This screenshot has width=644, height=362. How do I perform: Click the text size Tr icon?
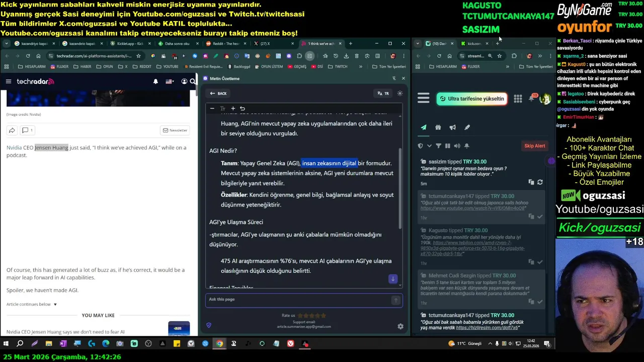pos(222,108)
